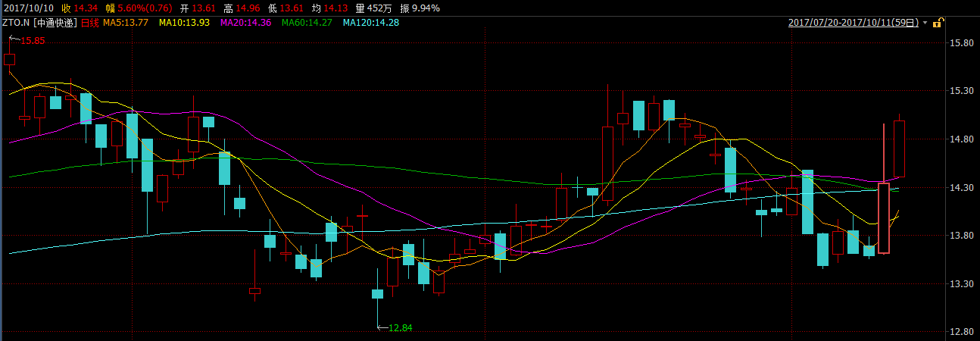The width and height of the screenshot is (980, 341).
Task: Click the 14.80 price axis label
Action: (960, 139)
